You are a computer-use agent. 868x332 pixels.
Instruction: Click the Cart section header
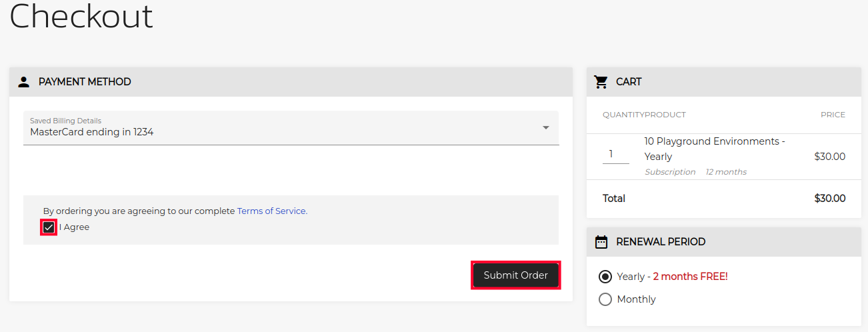pos(629,82)
